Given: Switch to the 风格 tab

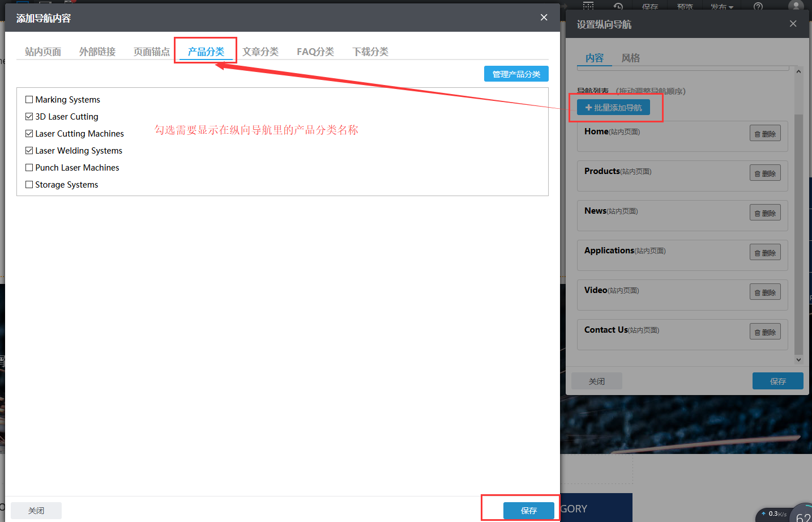Looking at the screenshot, I should [x=630, y=57].
